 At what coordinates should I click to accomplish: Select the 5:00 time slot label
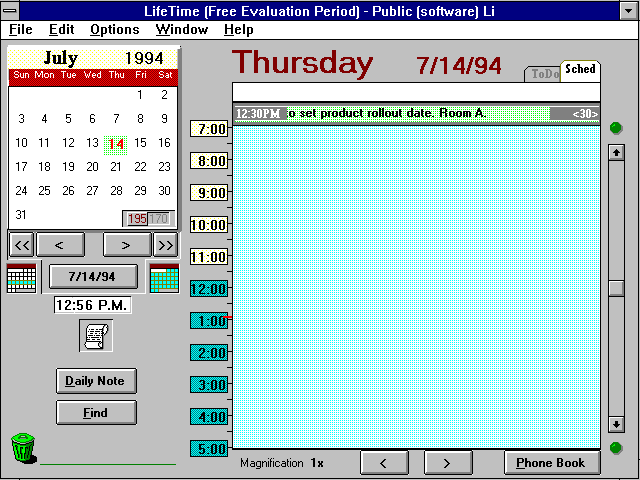click(x=209, y=449)
